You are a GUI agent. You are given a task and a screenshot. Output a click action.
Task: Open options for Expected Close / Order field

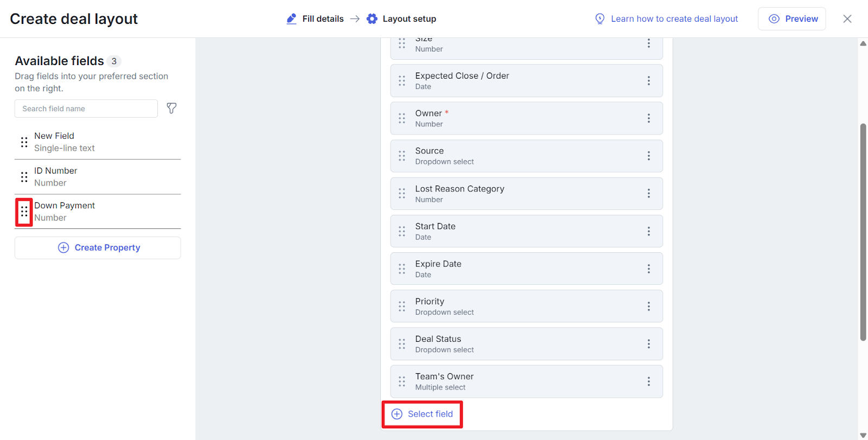click(648, 81)
